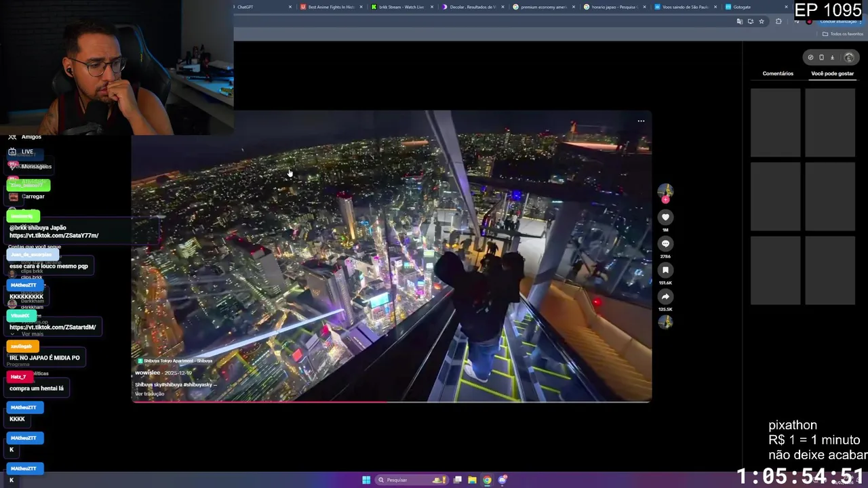The width and height of the screenshot is (868, 488).
Task: Click chat message 'IRL NO JAPAO É MIDIA PO'
Action: tap(45, 358)
